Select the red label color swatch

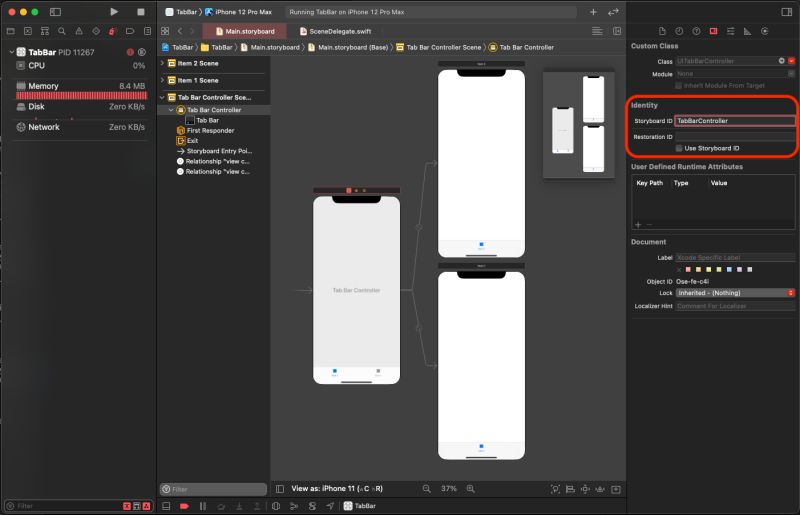[688, 269]
